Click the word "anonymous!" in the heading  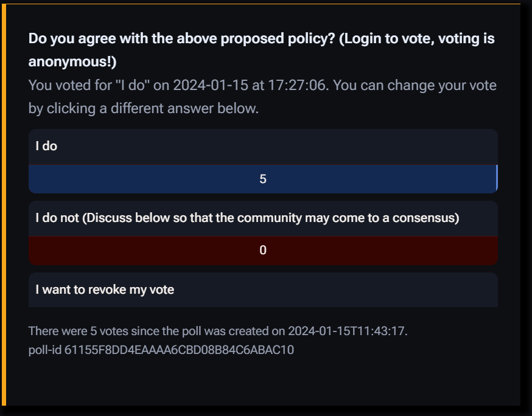pyautogui.click(x=72, y=61)
